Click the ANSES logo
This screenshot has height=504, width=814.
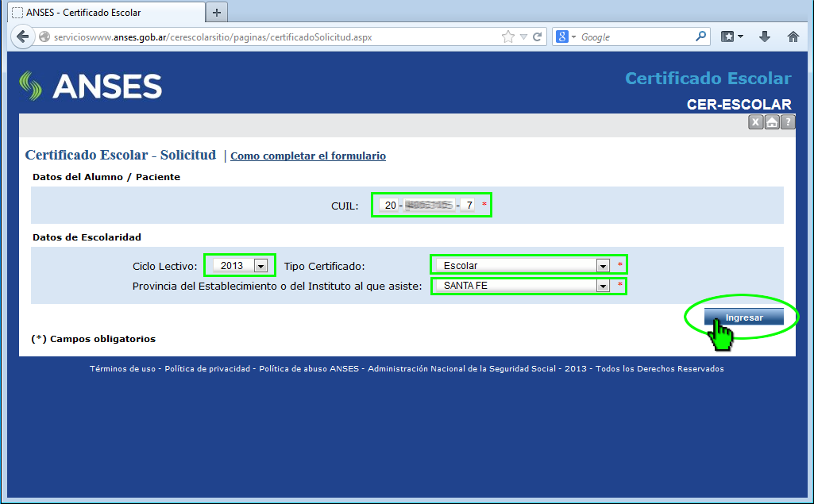(x=91, y=87)
